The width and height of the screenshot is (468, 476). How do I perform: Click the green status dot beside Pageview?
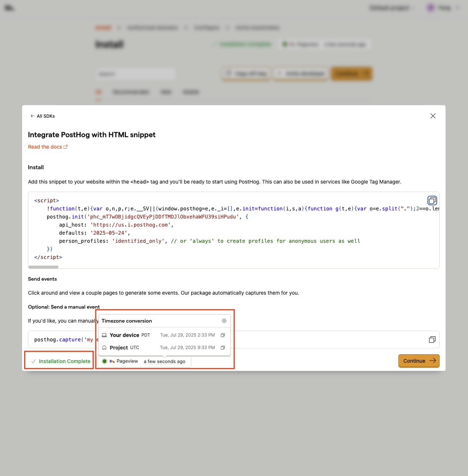tap(105, 361)
